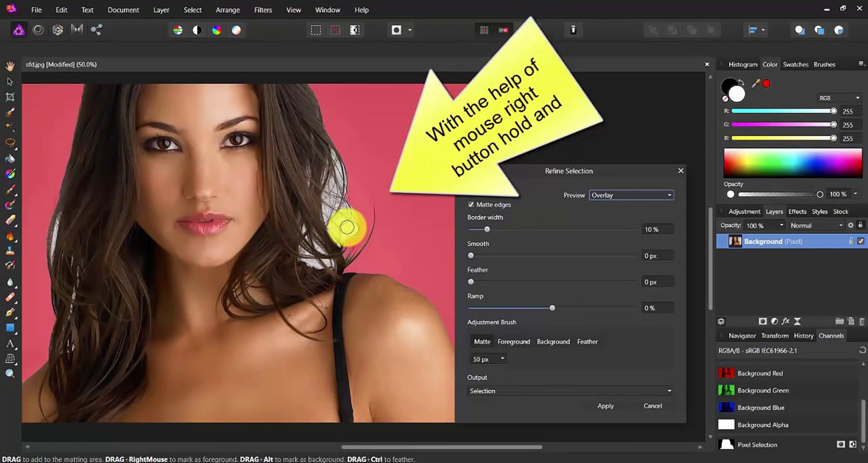Open the Filters menu
This screenshot has height=463, width=868.
click(x=263, y=10)
